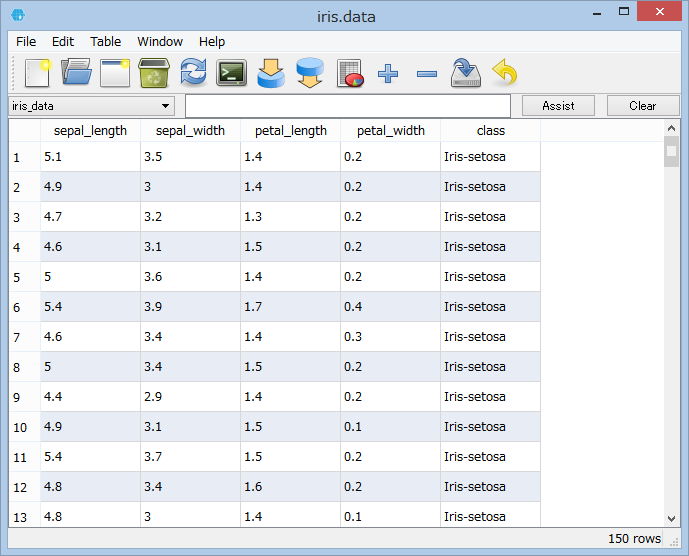The image size is (689, 556).
Task: Click Iris-setosa class cell in row 2
Action: pos(490,187)
